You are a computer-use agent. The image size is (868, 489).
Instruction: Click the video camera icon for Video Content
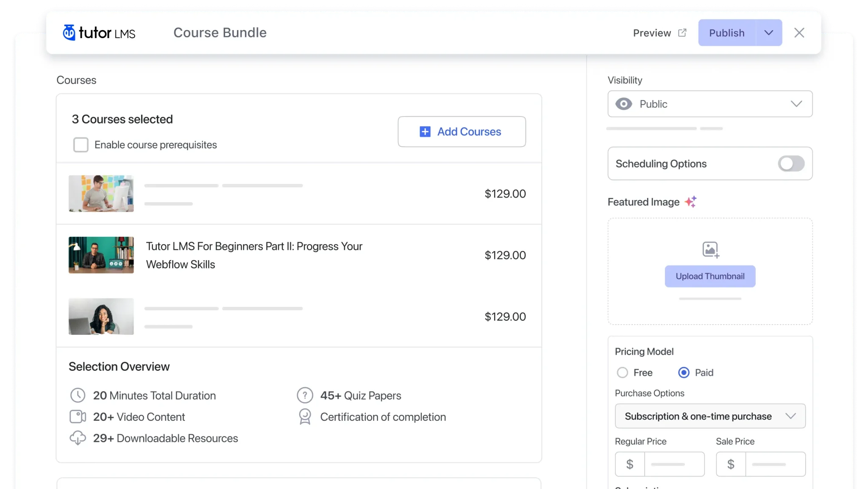click(78, 417)
